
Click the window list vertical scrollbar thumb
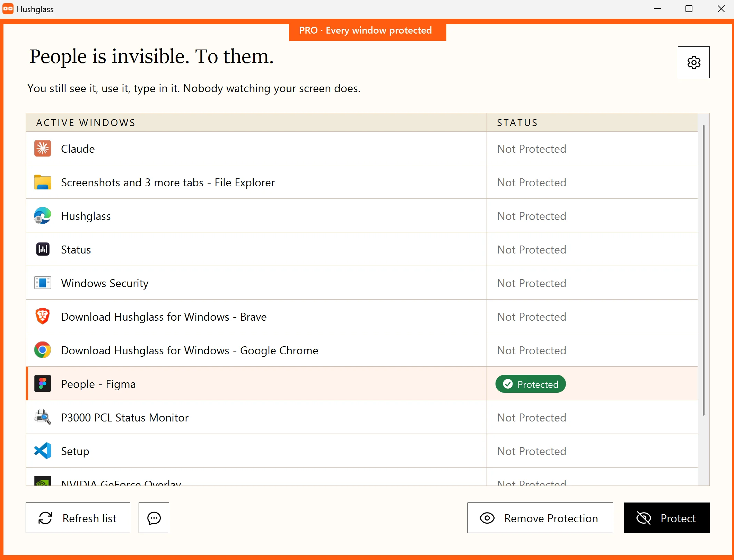pos(704,270)
